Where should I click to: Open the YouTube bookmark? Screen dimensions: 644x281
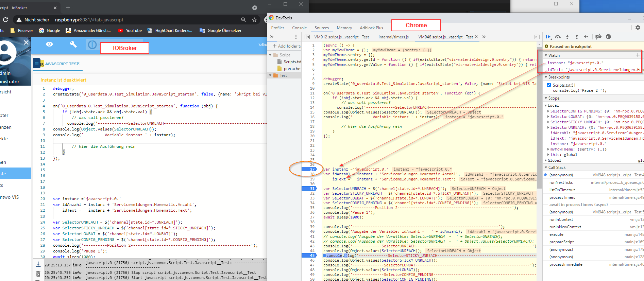tap(130, 31)
